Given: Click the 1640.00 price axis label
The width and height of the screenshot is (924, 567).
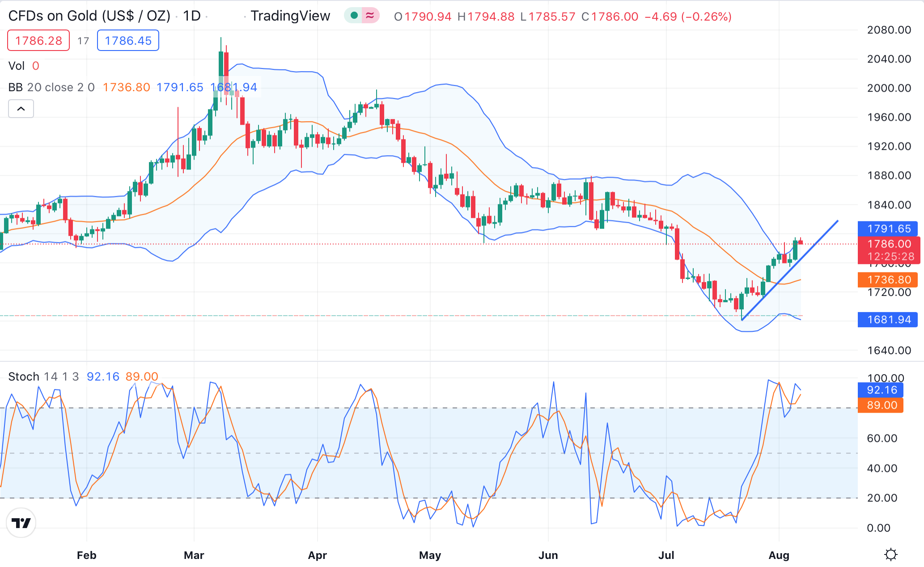Looking at the screenshot, I should click(889, 351).
